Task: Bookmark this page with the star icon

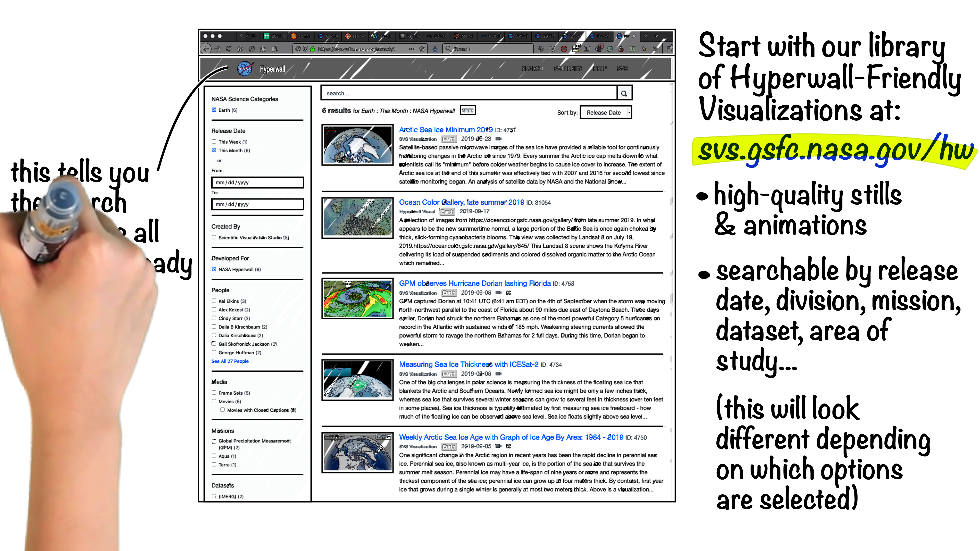Action: tap(422, 49)
